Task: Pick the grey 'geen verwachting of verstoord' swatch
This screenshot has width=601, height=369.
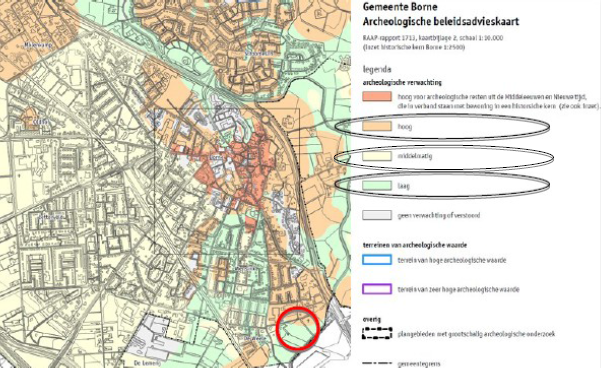Action: pos(377,215)
